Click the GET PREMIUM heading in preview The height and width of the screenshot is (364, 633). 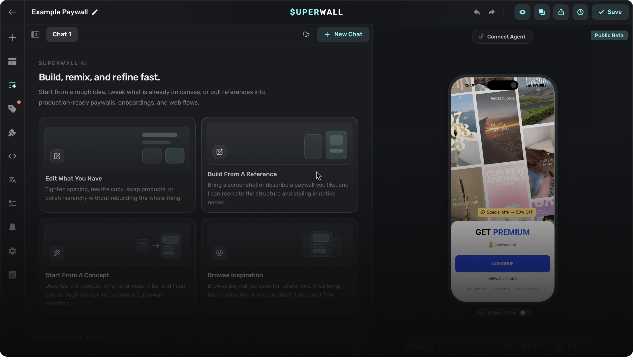(502, 232)
